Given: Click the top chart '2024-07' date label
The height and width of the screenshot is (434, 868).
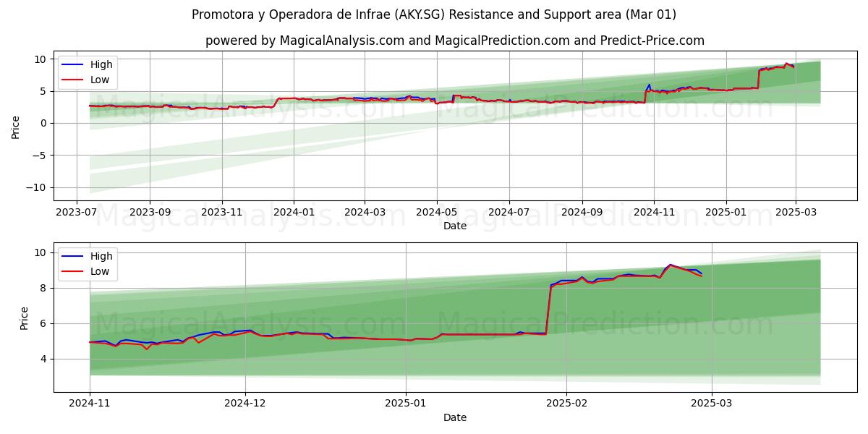Looking at the screenshot, I should [x=509, y=212].
